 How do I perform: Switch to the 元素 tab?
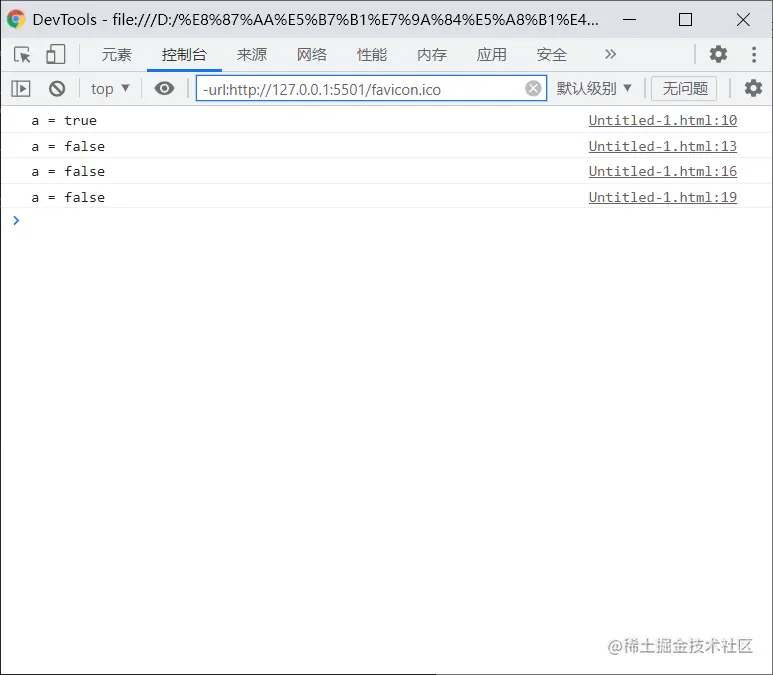click(x=117, y=54)
